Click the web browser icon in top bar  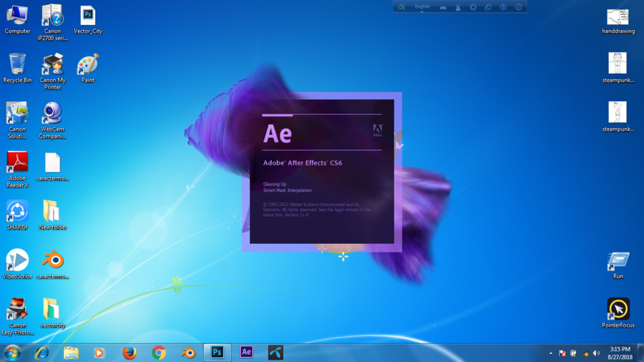(488, 7)
